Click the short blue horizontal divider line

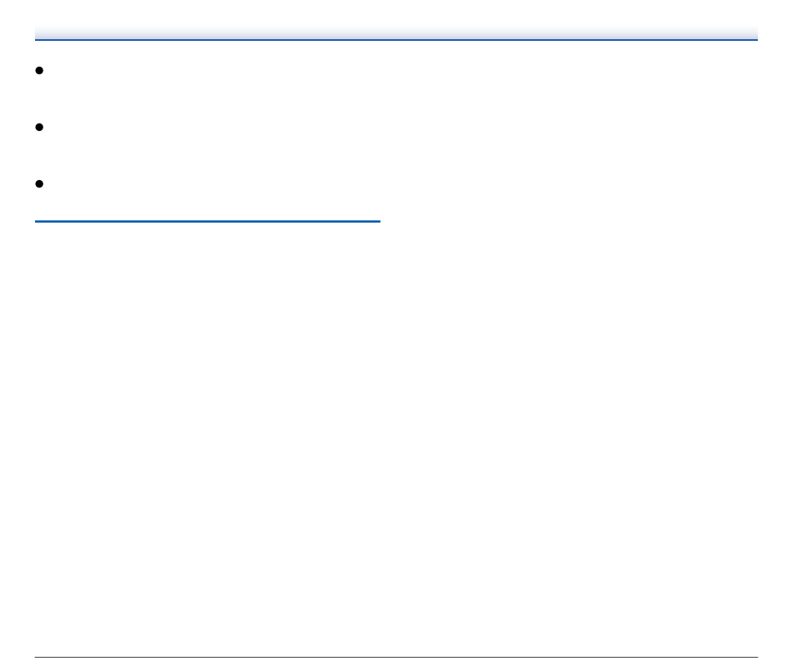208,221
